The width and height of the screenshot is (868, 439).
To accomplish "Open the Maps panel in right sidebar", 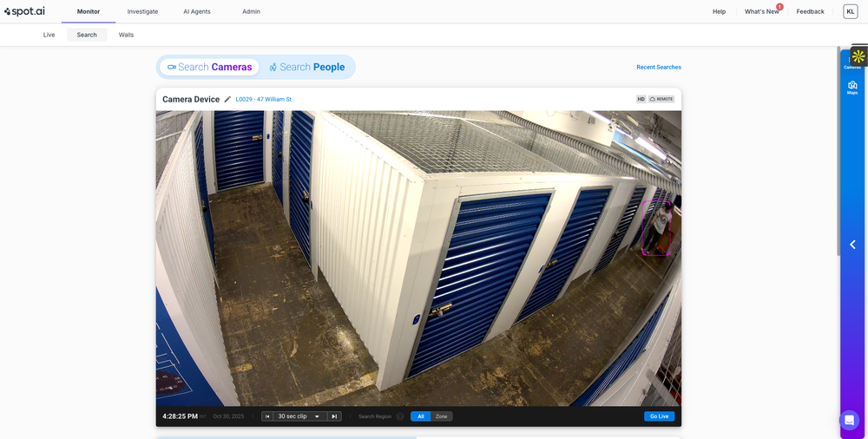I will point(852,87).
